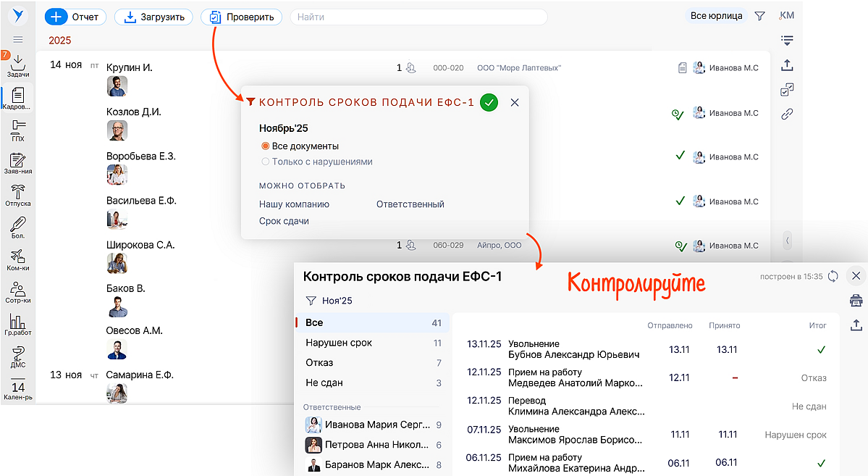Open the Отпуска palm tree icon

[x=18, y=195]
